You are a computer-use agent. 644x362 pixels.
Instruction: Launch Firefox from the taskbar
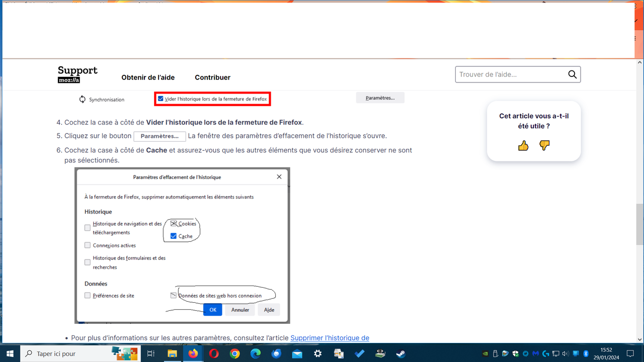coord(193,353)
